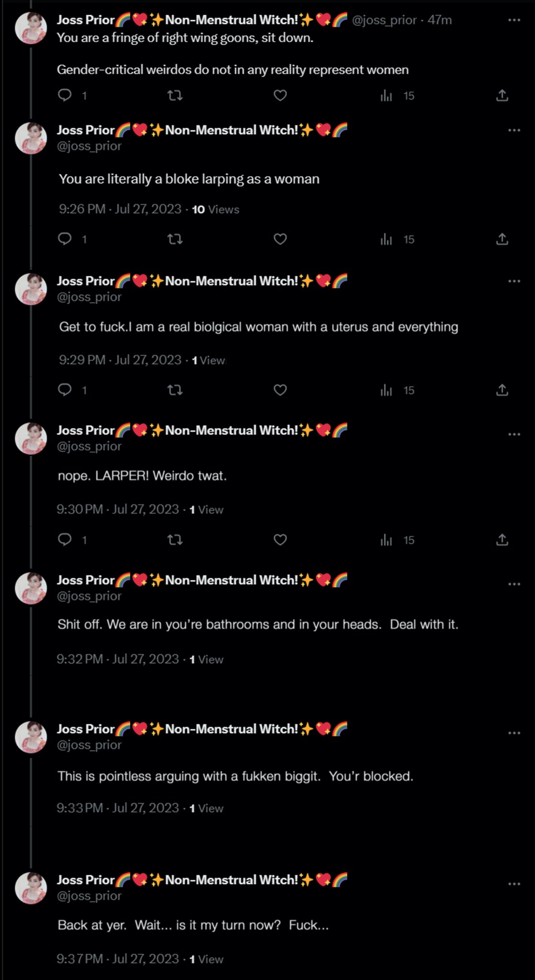This screenshot has height=980, width=535.
Task: Click the @joss_prior handle next to 47m
Action: (384, 20)
